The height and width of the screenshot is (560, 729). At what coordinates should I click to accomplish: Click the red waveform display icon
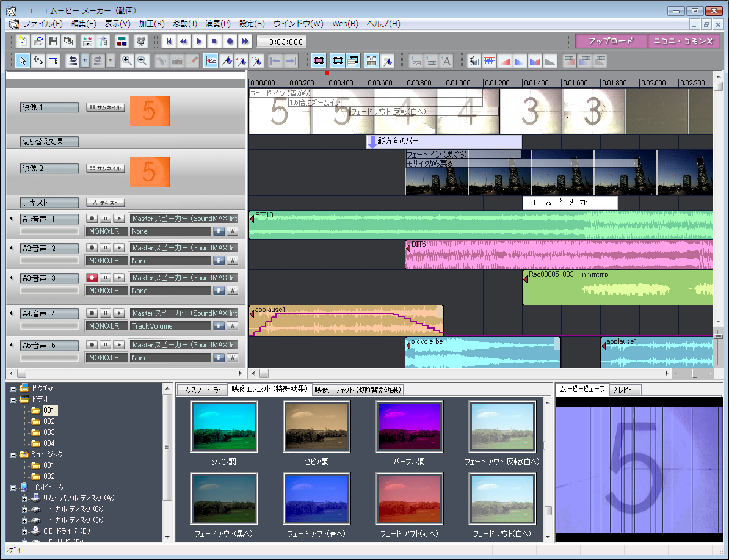(489, 60)
